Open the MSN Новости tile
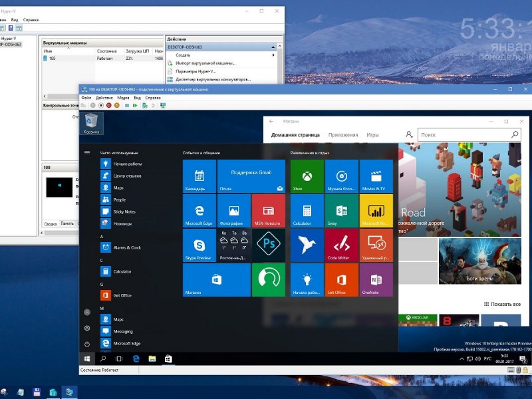Image resolution: width=532 pixels, height=399 pixels. (x=269, y=211)
